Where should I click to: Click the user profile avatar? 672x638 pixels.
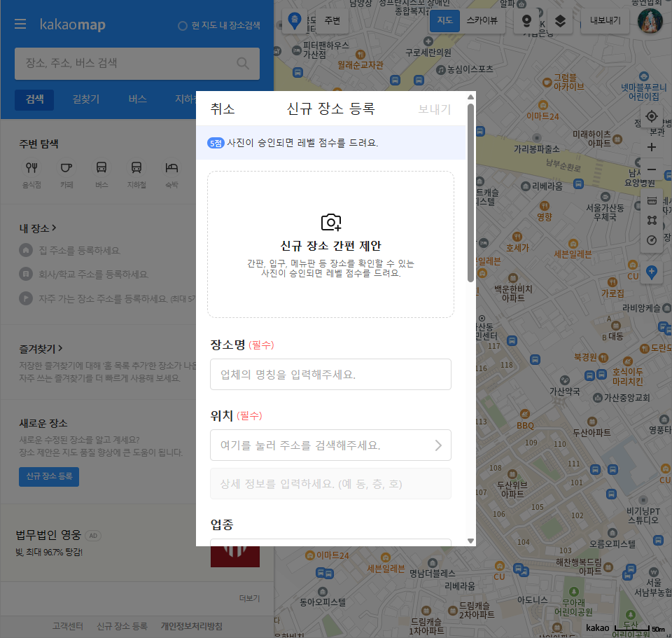[x=650, y=20]
